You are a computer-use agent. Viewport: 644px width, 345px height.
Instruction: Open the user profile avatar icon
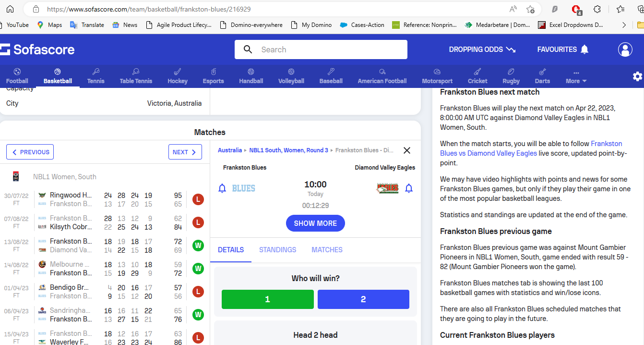click(x=625, y=49)
